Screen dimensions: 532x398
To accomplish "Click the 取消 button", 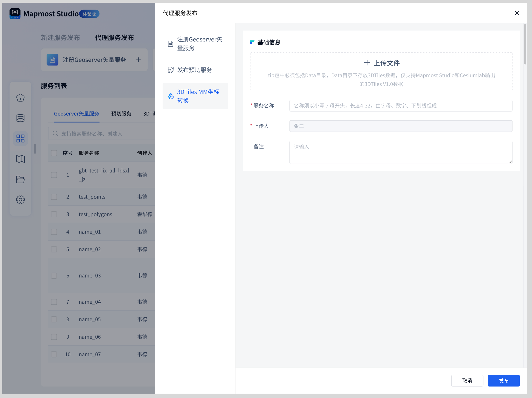I will [x=467, y=381].
